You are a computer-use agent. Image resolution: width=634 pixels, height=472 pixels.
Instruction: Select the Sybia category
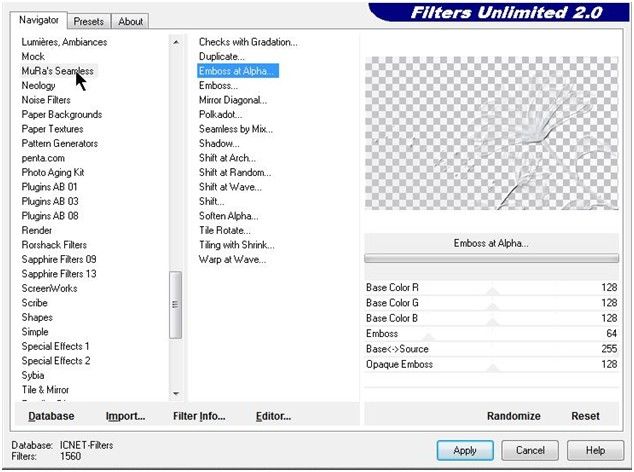click(x=33, y=375)
